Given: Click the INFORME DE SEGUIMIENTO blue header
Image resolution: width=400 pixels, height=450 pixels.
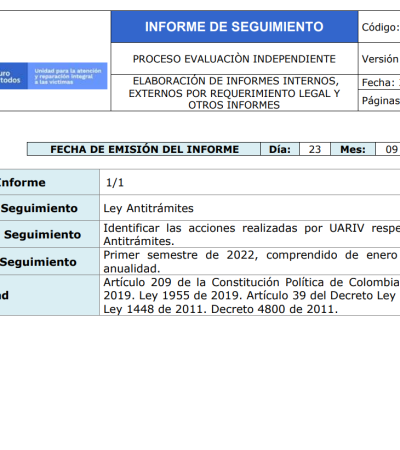Looking at the screenshot, I should [x=234, y=27].
